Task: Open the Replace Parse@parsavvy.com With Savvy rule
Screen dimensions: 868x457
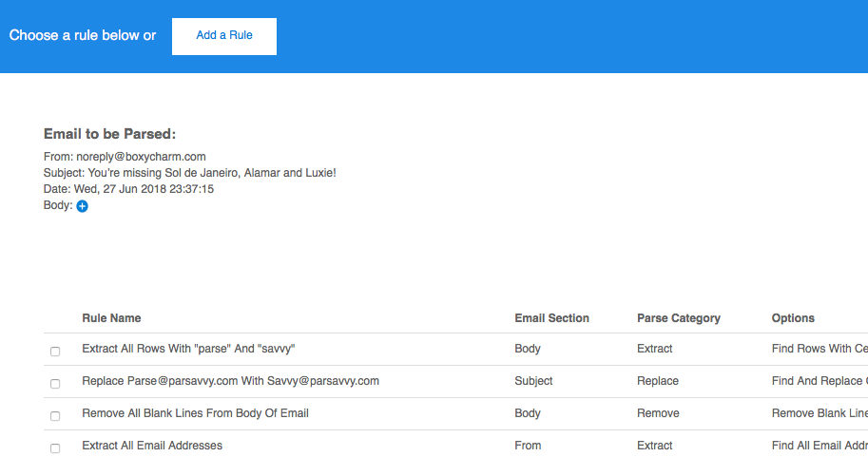Action: [x=230, y=381]
